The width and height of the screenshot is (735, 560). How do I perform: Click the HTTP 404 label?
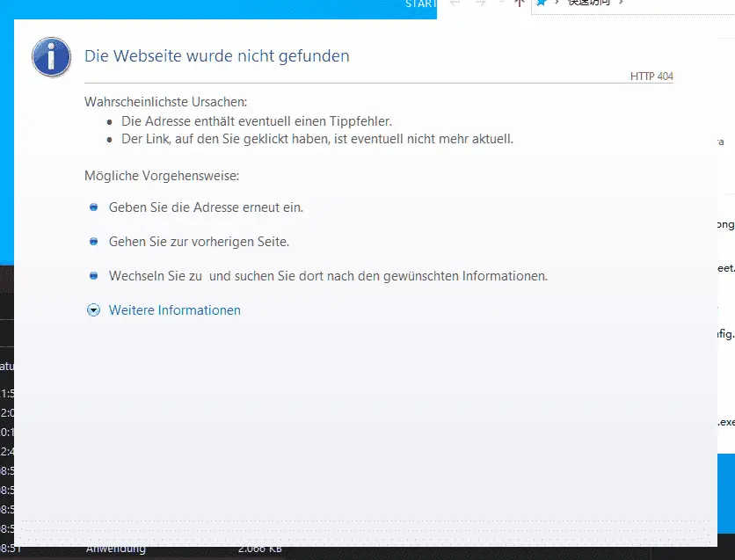[x=651, y=76]
